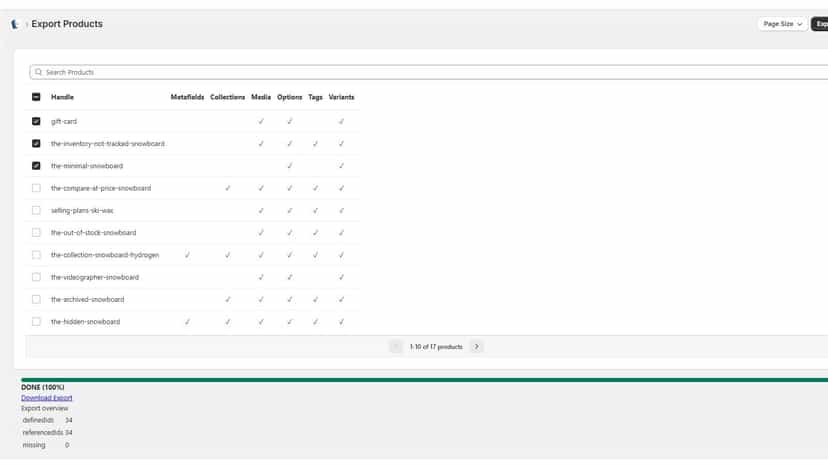Click the definedIds value 34
This screenshot has width=828, height=466.
point(69,420)
